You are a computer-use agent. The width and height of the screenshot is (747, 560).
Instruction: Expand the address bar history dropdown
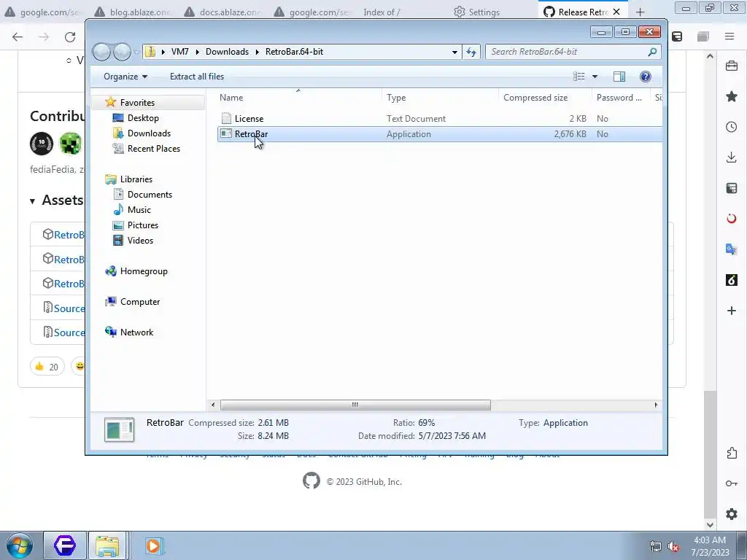[x=455, y=52]
